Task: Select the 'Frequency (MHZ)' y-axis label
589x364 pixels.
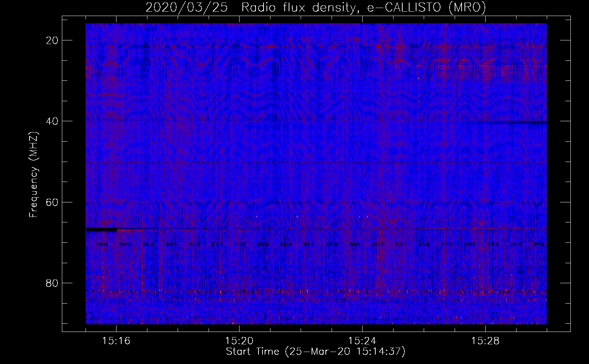Action: click(x=33, y=175)
